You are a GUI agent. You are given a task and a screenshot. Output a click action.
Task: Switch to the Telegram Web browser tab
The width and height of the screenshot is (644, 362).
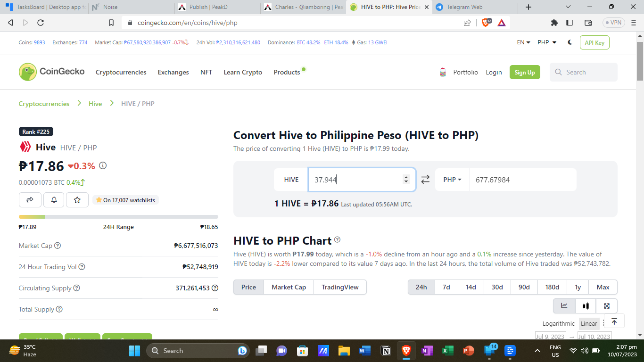[475, 7]
